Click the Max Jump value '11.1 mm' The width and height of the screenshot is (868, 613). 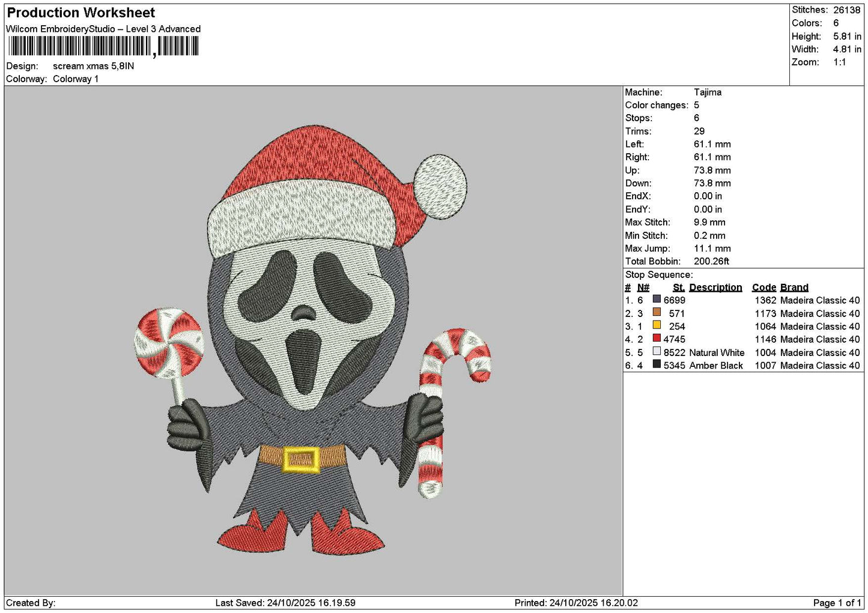pos(712,248)
